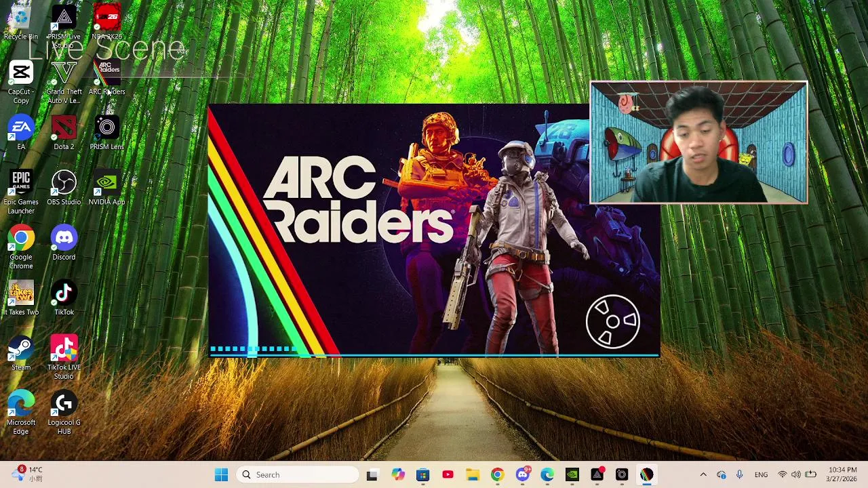
Task: Open File Explorer on the taskbar
Action: click(473, 474)
